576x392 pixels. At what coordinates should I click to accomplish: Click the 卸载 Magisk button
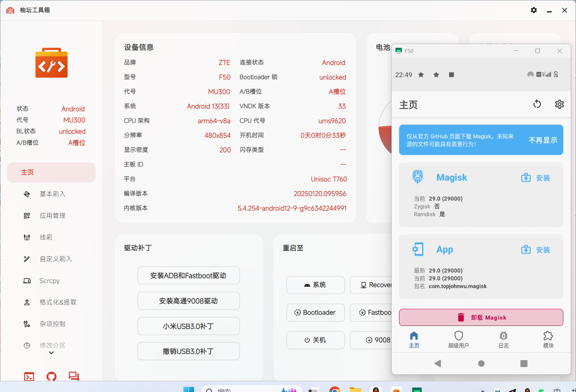481,317
